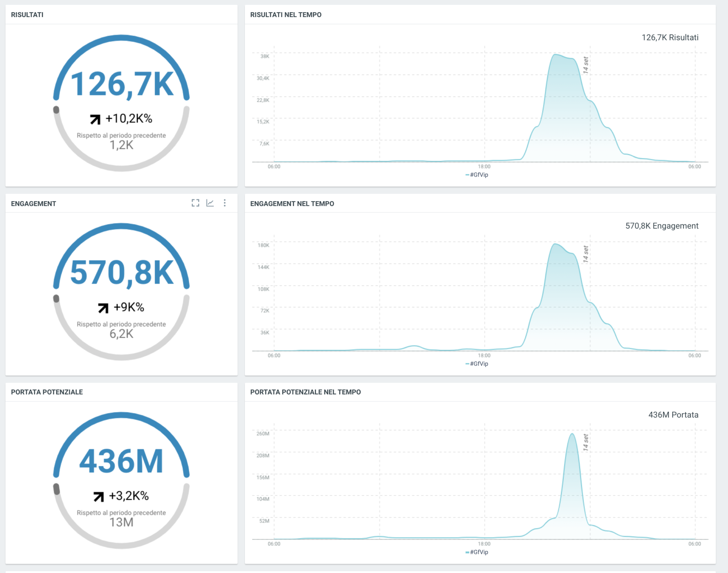This screenshot has height=573, width=728.
Task: Toggle the #GfVip legend in Portata Potenziale chart
Action: click(477, 552)
